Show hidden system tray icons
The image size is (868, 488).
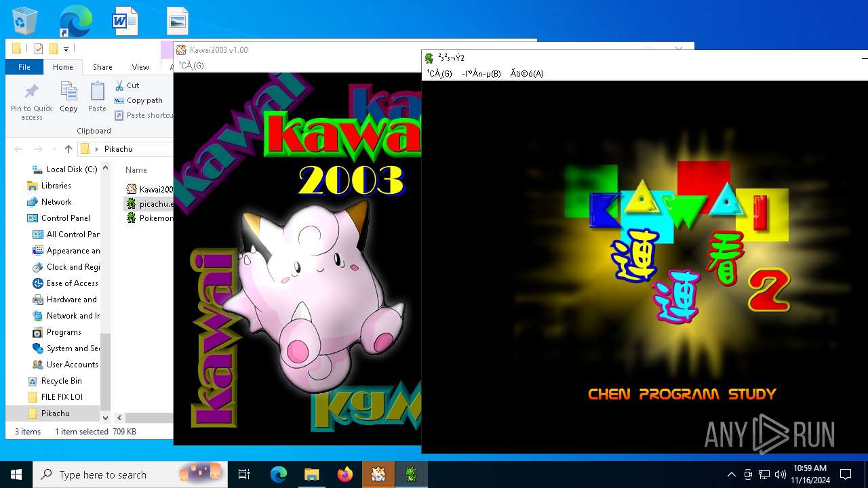coord(731,474)
